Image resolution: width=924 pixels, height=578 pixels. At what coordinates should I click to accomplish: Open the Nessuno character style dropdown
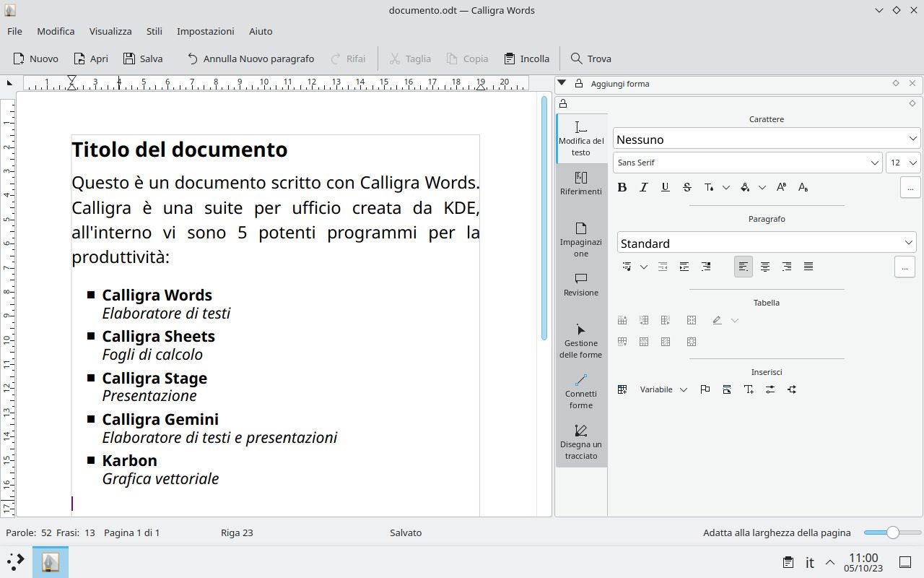(x=766, y=139)
